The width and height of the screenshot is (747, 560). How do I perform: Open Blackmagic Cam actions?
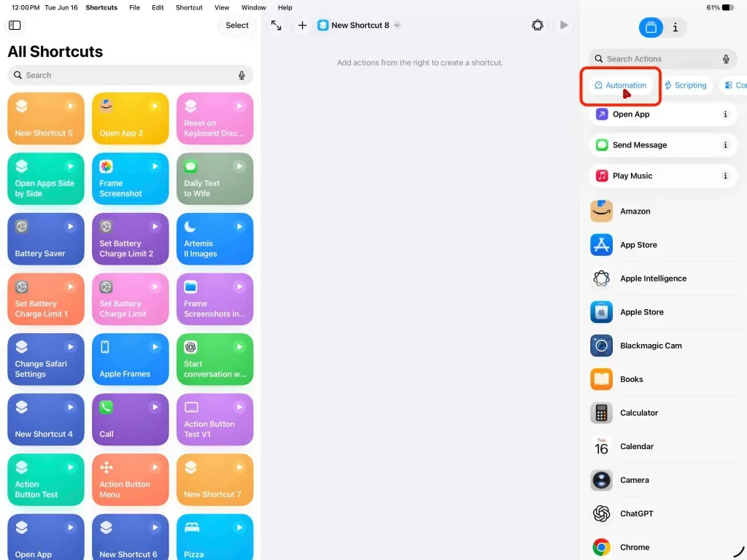tap(665, 346)
